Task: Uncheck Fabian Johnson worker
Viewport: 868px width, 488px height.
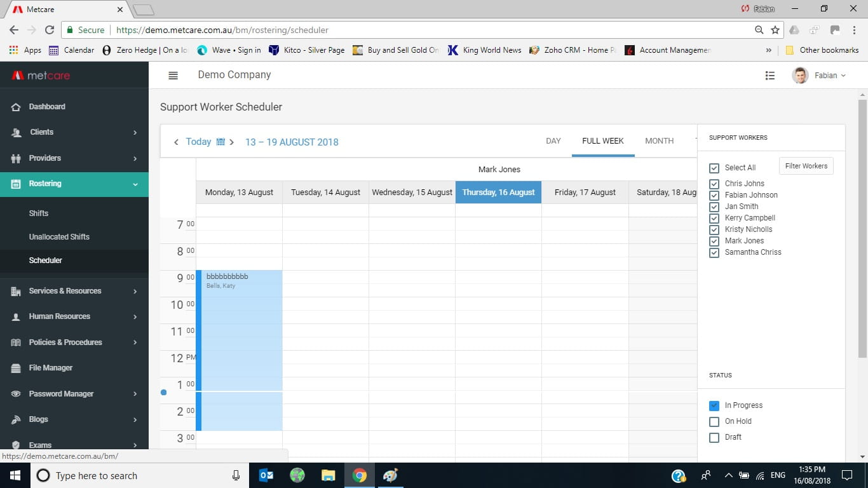Action: pos(714,195)
